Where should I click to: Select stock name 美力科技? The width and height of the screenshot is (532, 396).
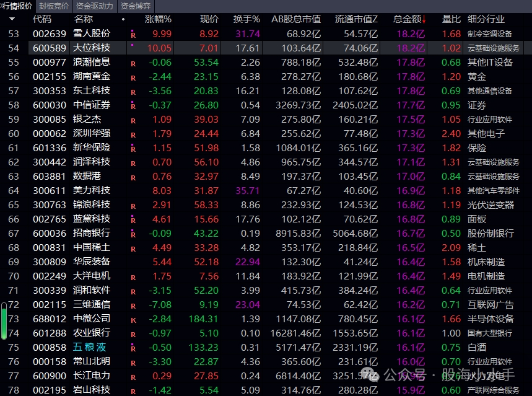[92, 190]
